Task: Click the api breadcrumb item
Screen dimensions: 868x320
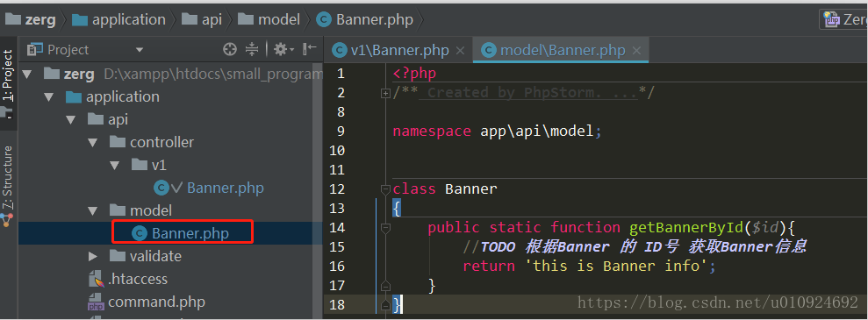Action: [x=202, y=20]
